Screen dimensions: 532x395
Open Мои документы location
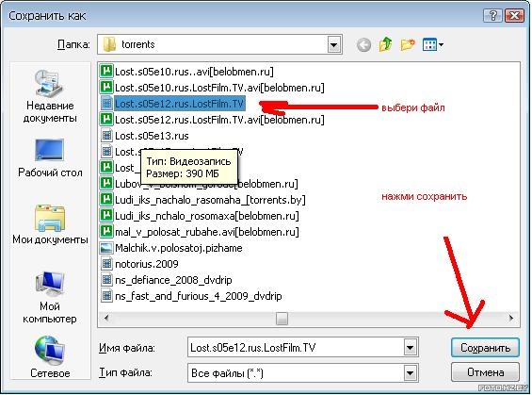click(x=50, y=224)
